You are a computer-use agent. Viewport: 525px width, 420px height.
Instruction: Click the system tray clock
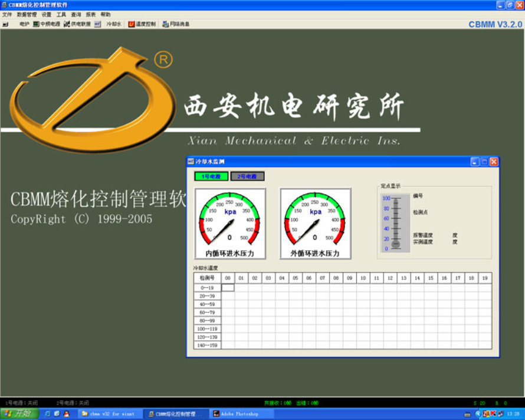(x=513, y=414)
